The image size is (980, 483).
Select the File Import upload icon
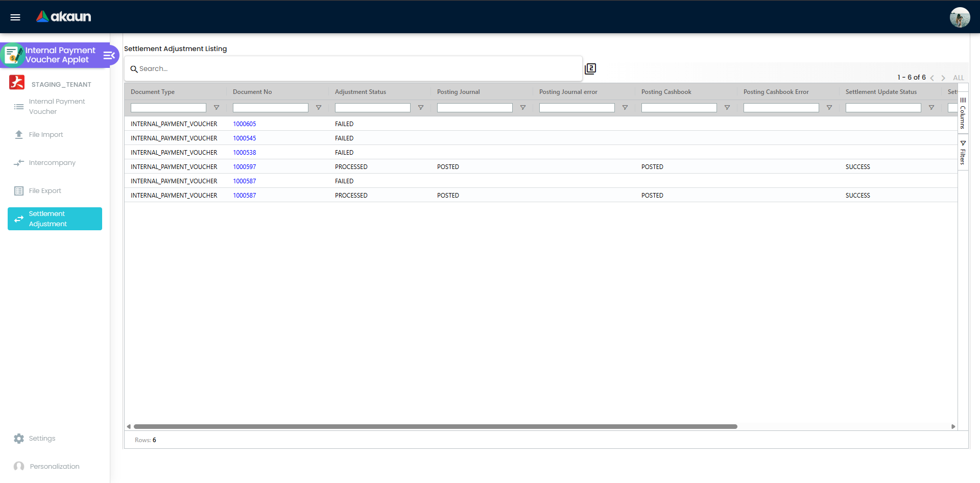19,134
